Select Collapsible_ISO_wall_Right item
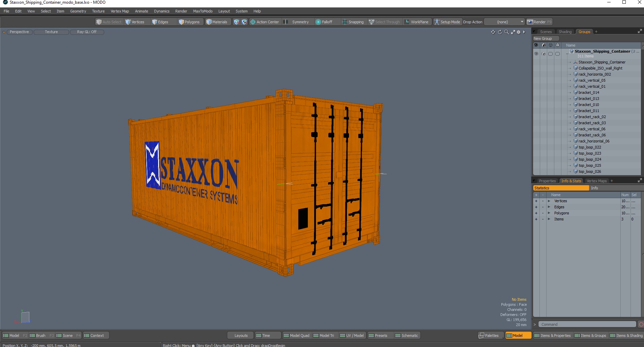 [x=600, y=68]
